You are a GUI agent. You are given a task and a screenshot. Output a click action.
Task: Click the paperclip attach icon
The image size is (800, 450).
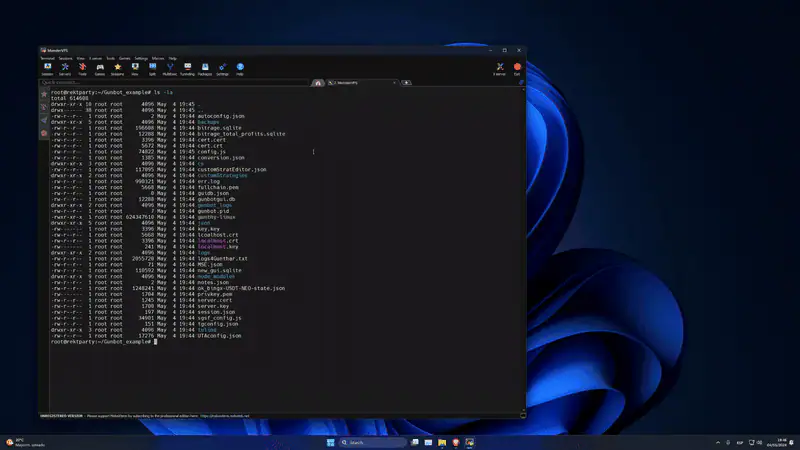pos(521,83)
